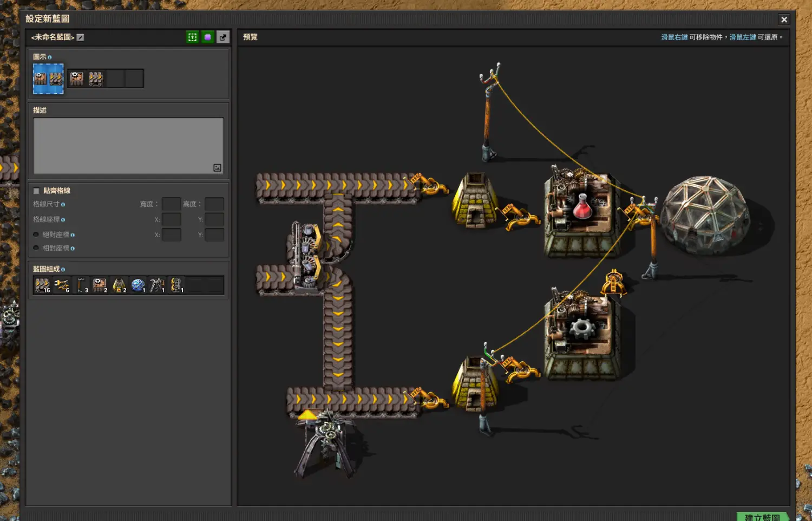Viewport: 812px width, 521px height.
Task: Select the lab component icon
Action: tap(137, 285)
